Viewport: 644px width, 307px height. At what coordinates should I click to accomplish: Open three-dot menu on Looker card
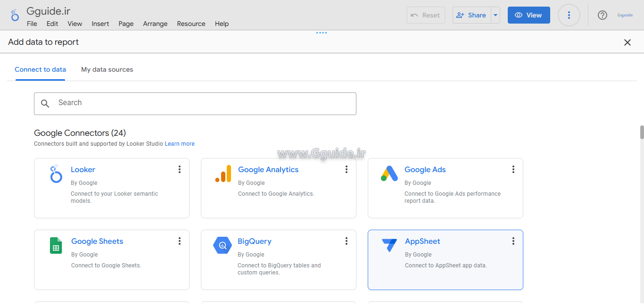180,169
